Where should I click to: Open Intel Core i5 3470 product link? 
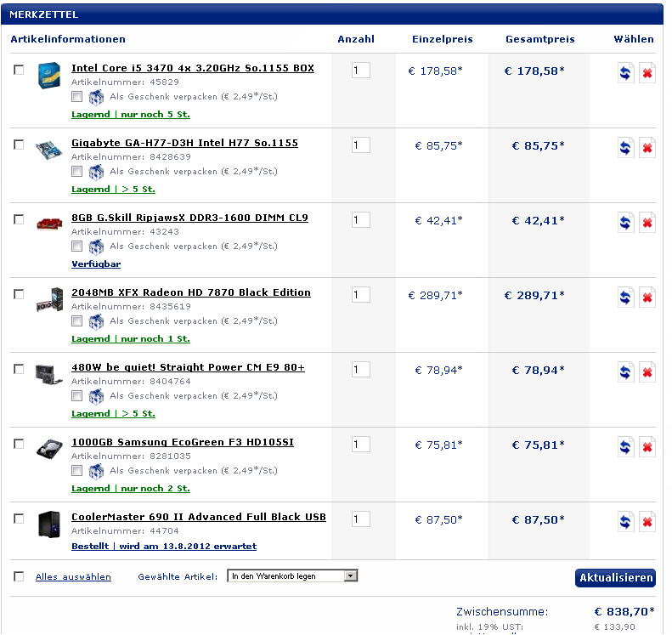point(193,68)
